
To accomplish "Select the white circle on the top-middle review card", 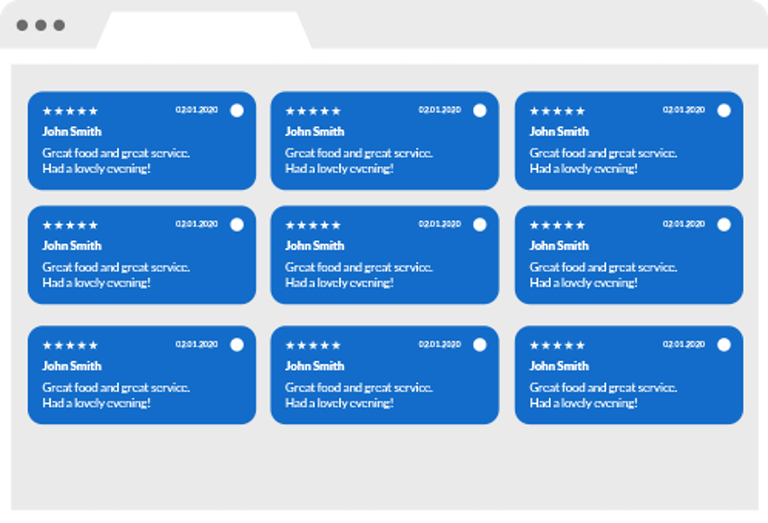I will click(480, 111).
